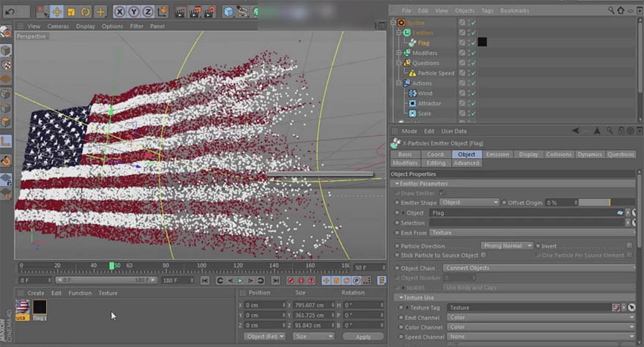Image resolution: width=644 pixels, height=347 pixels.
Task: Open the spline pen tool icon
Action: 243,12
